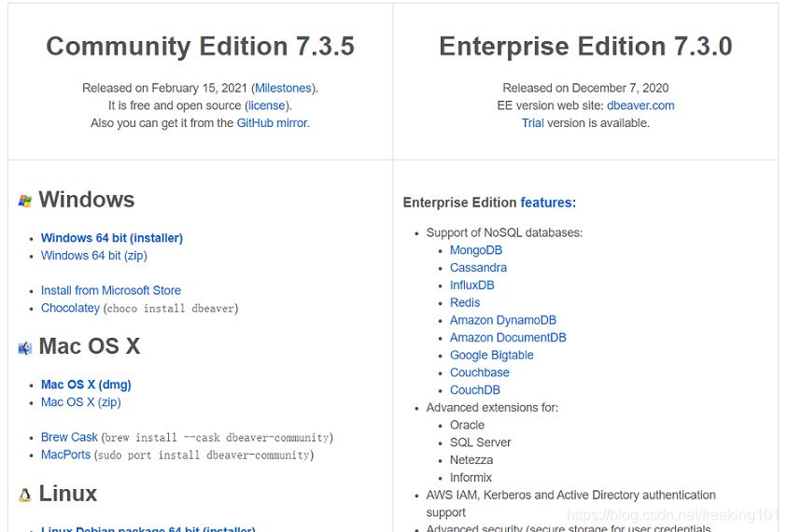Download Mac OS X zip archive
This screenshot has width=787, height=532.
tap(81, 402)
